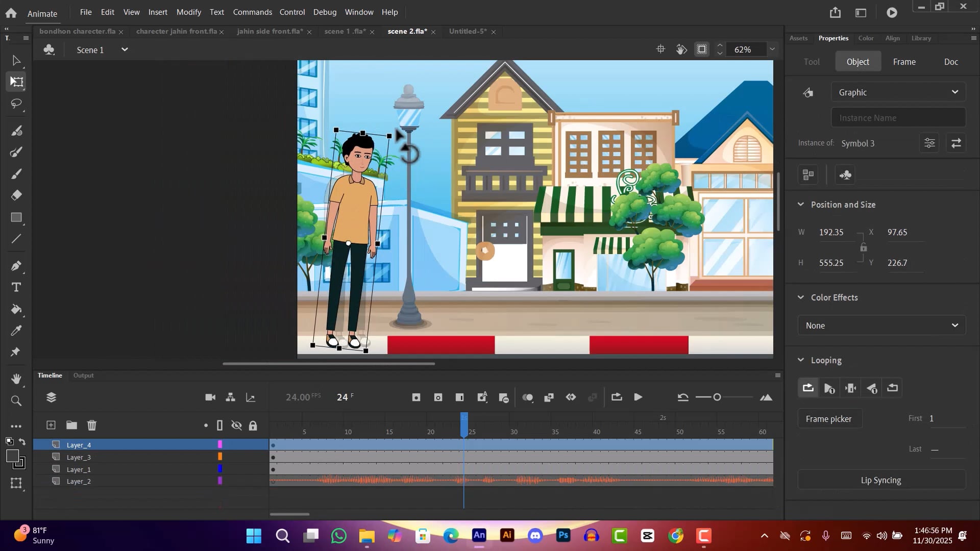Play the timeline animation

[638, 397]
